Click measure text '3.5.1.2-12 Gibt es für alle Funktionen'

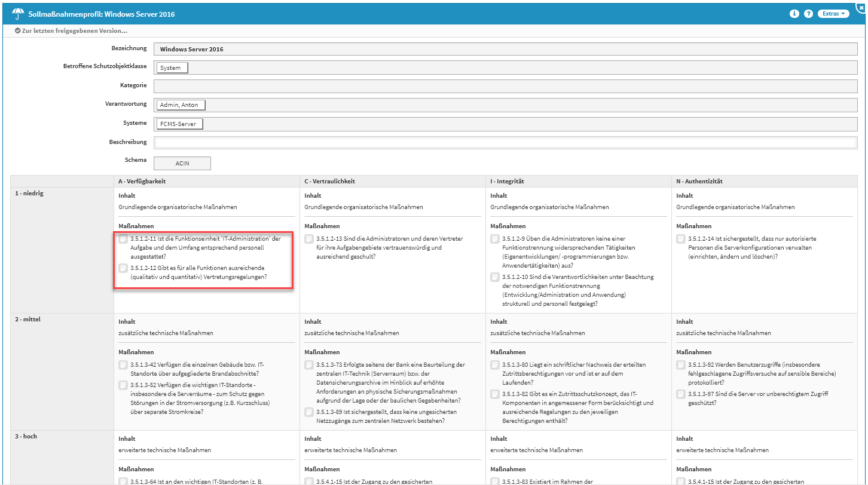[198, 272]
